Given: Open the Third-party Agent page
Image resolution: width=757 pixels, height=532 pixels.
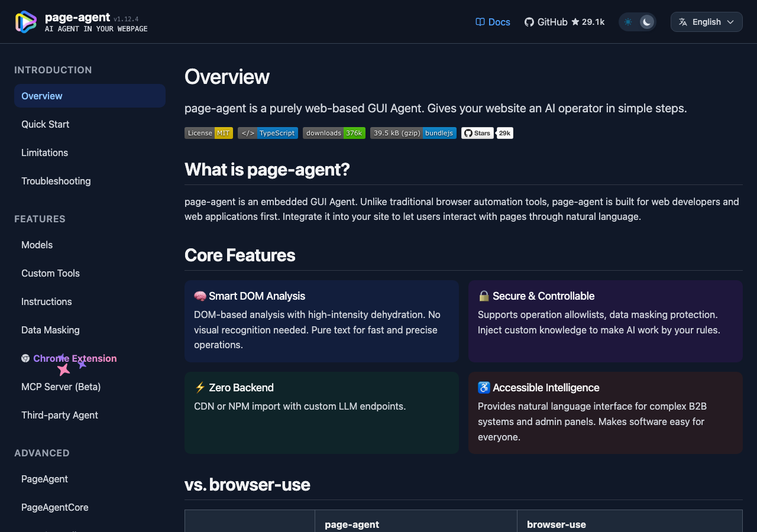Looking at the screenshot, I should [90, 415].
